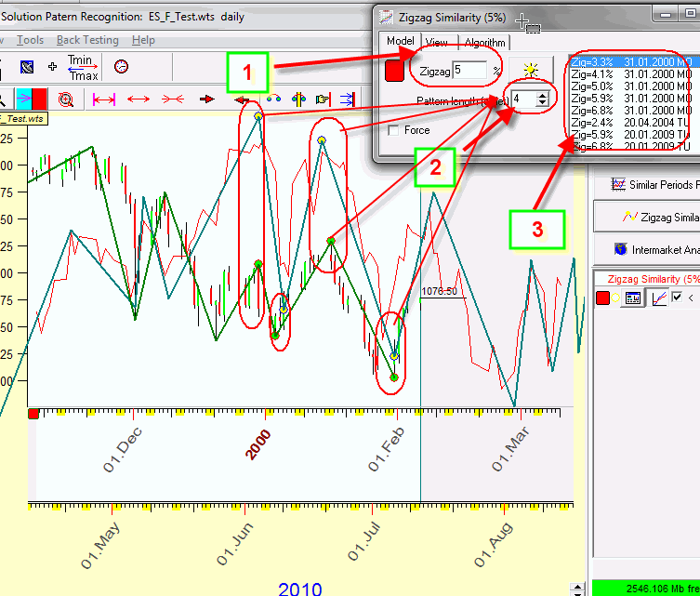This screenshot has height=596, width=700.
Task: Increase Pattern length with the spinner arrows
Action: (542, 94)
